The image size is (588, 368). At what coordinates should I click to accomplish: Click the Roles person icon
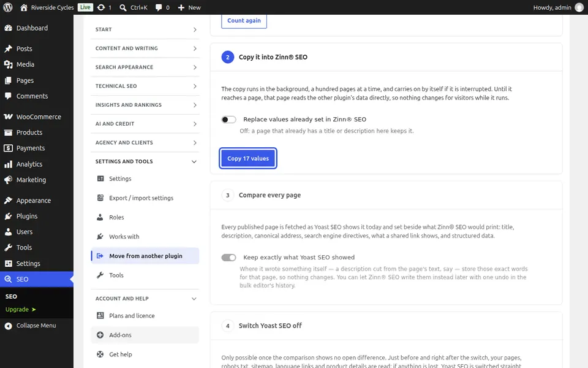pos(100,217)
